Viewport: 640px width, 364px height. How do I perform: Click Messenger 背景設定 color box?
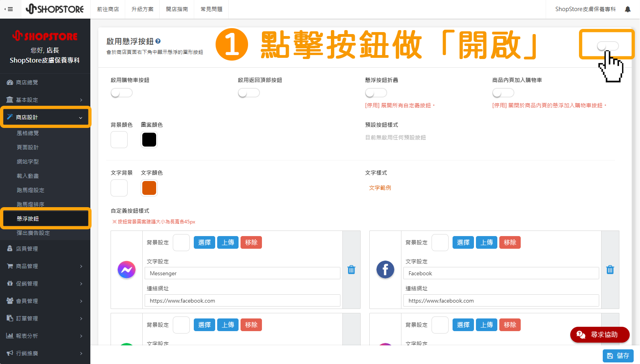(181, 242)
